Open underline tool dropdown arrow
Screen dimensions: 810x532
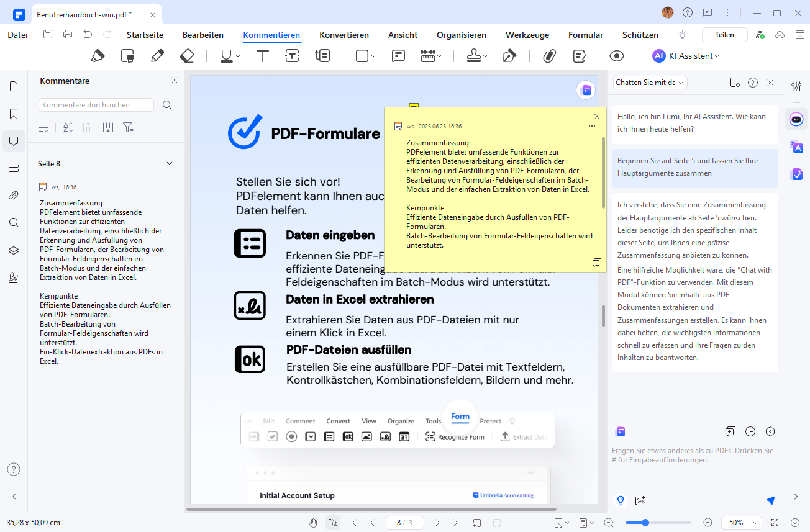[239, 56]
